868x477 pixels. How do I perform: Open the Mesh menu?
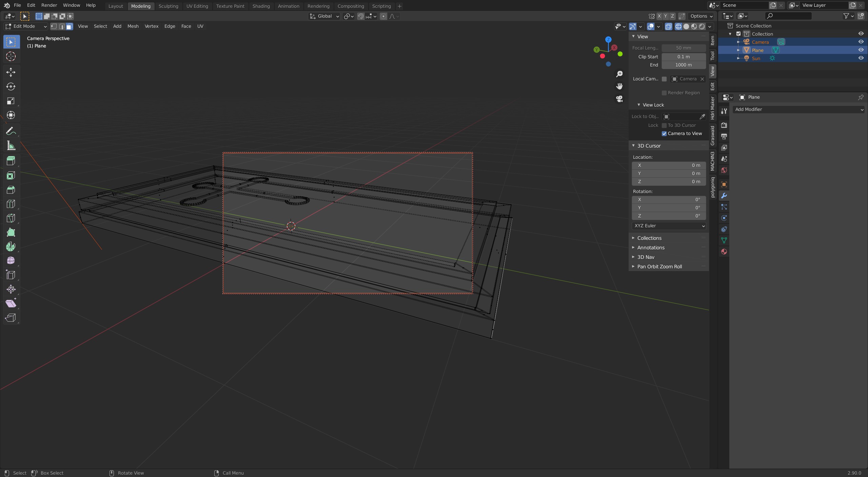[x=133, y=26]
